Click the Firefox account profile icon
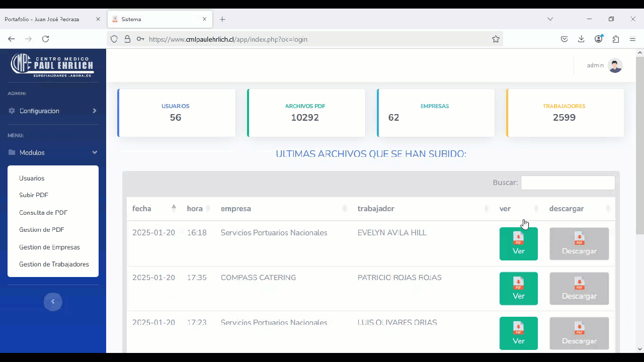The image size is (644, 362). click(598, 39)
